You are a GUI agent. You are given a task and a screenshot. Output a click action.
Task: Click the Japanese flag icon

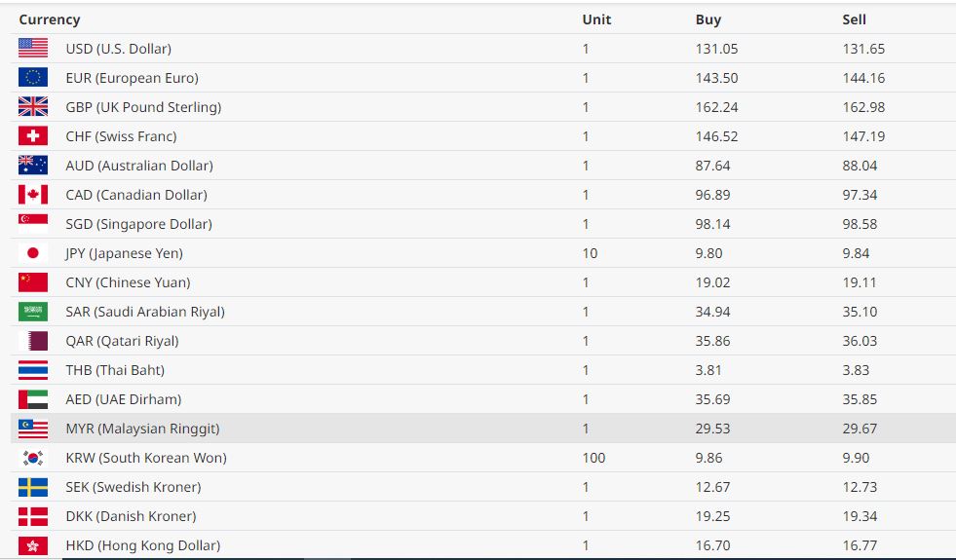32,253
